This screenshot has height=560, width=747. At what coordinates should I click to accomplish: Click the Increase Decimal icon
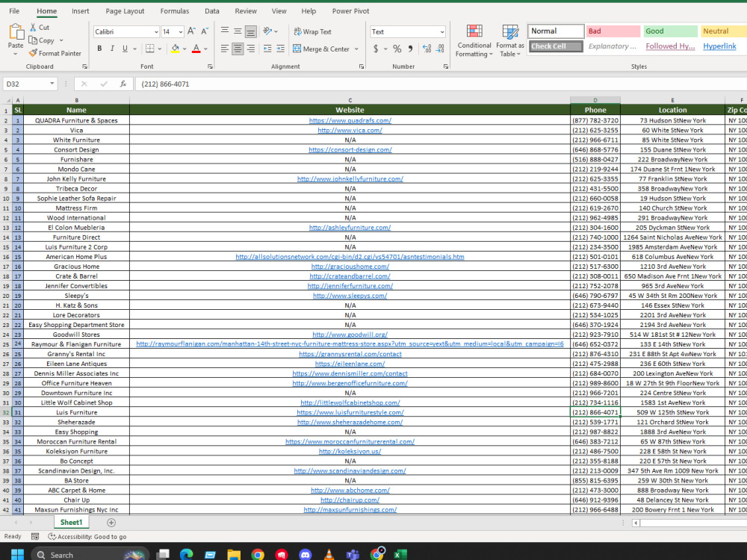point(427,49)
